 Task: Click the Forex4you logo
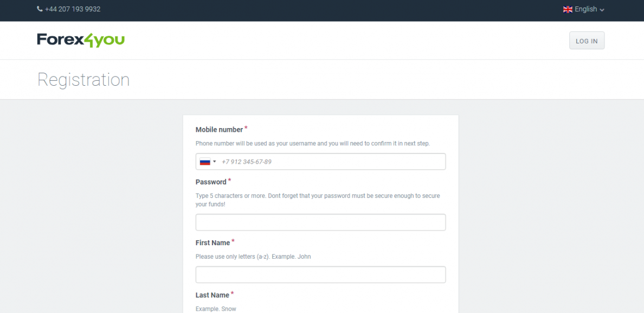(x=81, y=40)
